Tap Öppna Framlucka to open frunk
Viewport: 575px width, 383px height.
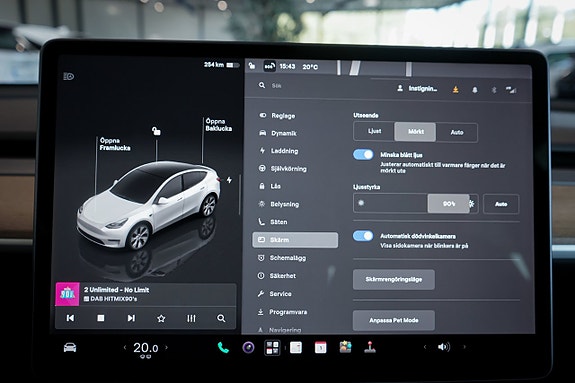point(115,144)
